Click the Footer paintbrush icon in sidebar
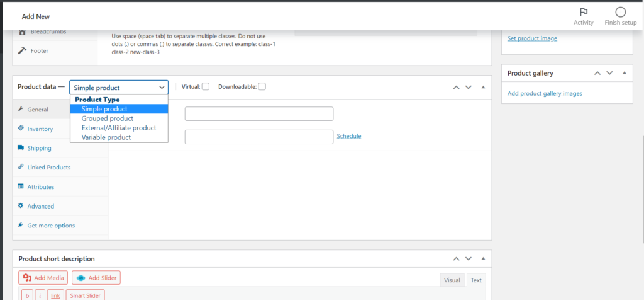The height and width of the screenshot is (303, 644). click(23, 50)
